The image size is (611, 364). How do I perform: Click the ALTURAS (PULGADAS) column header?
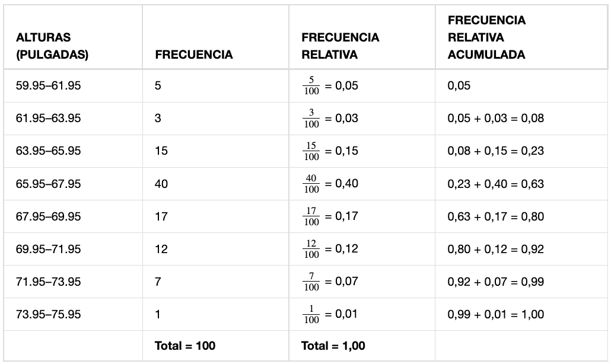click(52, 46)
